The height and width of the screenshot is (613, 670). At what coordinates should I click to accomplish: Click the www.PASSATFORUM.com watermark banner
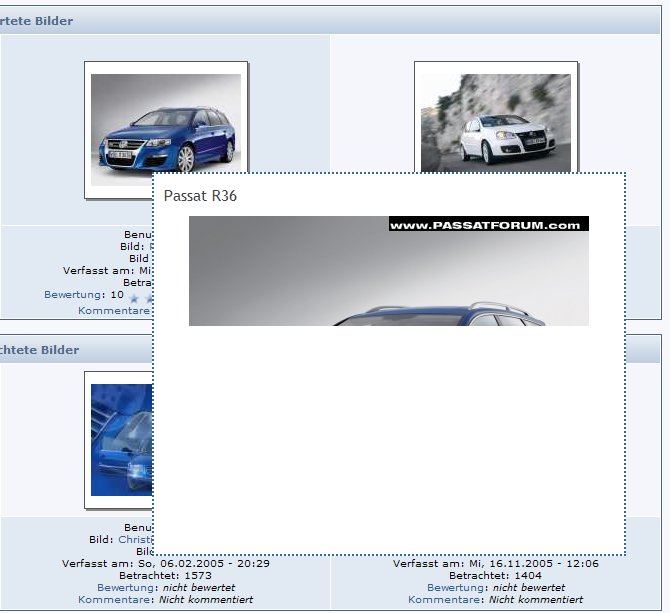[x=488, y=225]
